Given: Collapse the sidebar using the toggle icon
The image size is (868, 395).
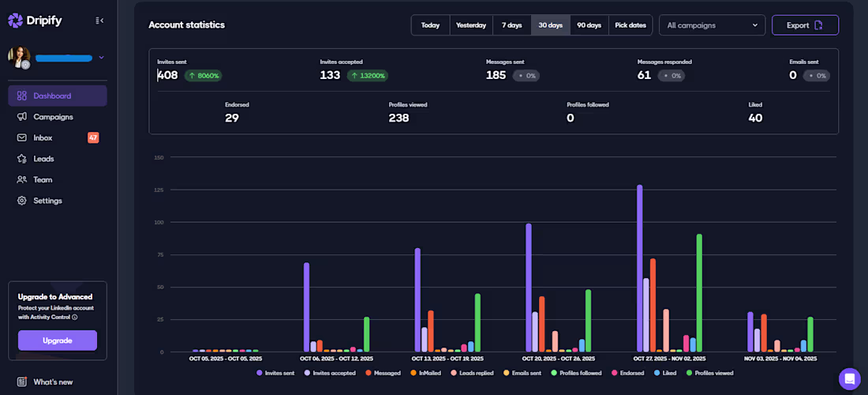Looking at the screenshot, I should coord(99,21).
